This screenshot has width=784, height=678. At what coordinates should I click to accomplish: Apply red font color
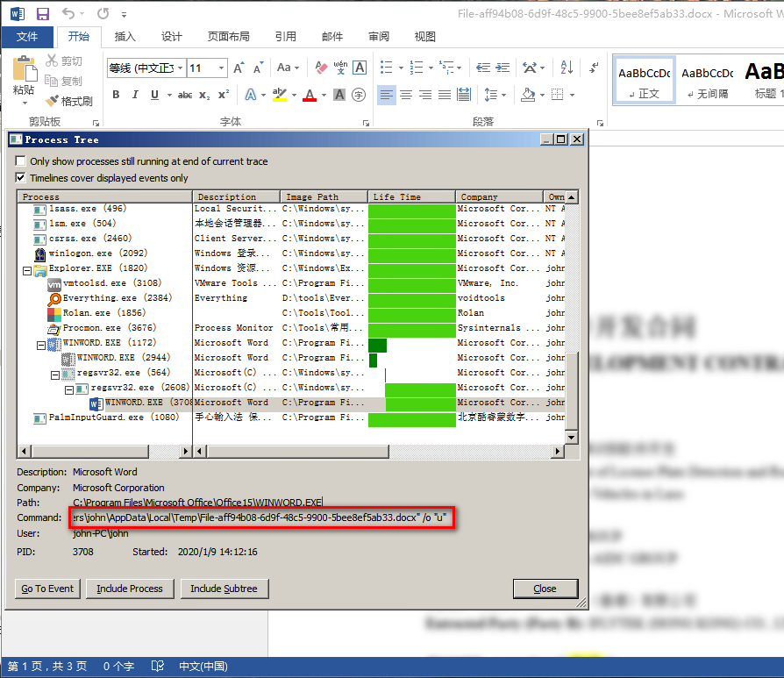point(310,95)
